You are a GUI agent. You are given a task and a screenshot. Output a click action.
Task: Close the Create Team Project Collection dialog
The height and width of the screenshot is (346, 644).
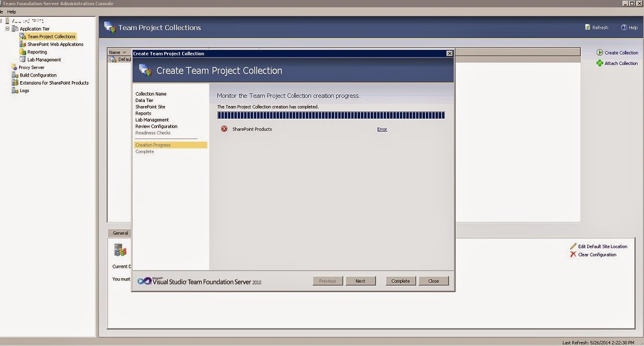tap(449, 53)
